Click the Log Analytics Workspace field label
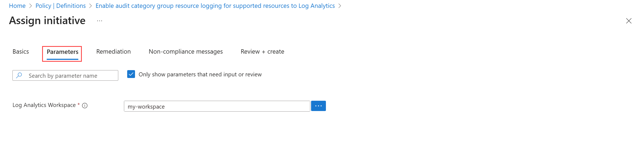644x153 pixels. coord(44,105)
